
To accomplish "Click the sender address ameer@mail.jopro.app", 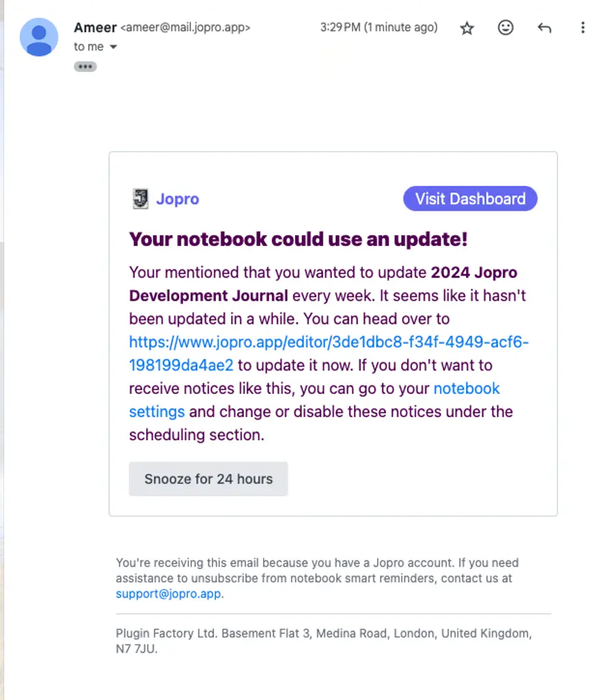I will point(185,28).
